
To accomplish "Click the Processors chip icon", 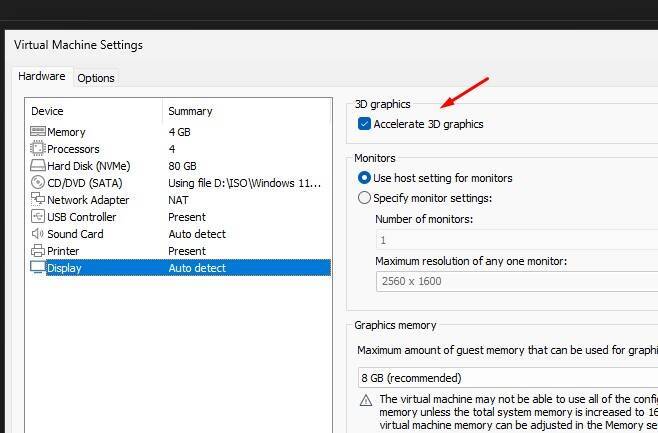I will [38, 149].
